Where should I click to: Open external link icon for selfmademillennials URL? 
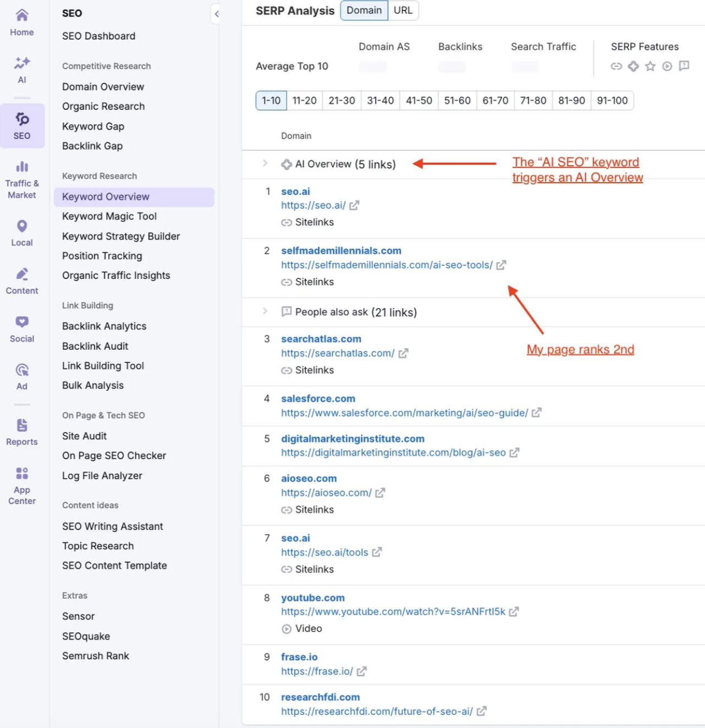point(501,265)
